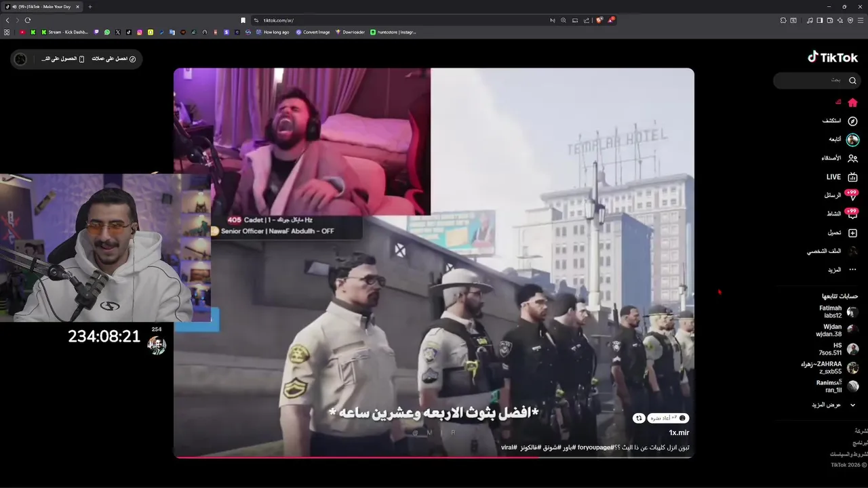The image size is (868, 488).
Task: Open HS 7sos.511 followed account
Action: (x=839, y=349)
